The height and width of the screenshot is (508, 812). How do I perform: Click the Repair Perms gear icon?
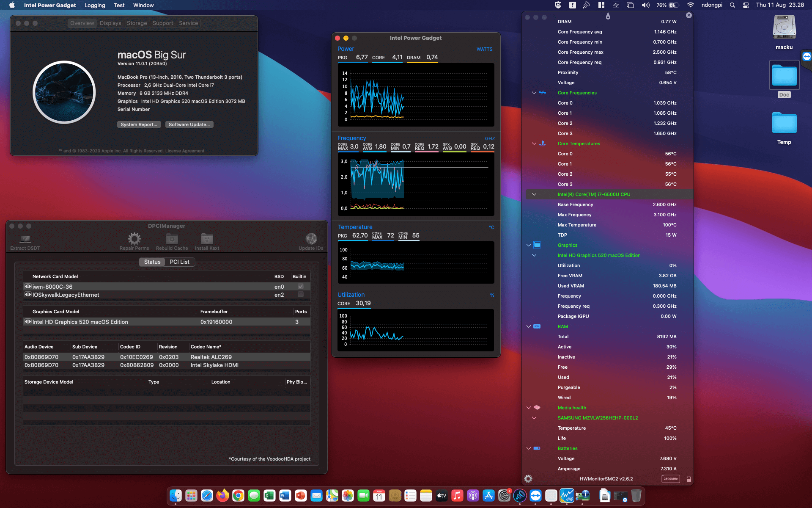pyautogui.click(x=134, y=239)
